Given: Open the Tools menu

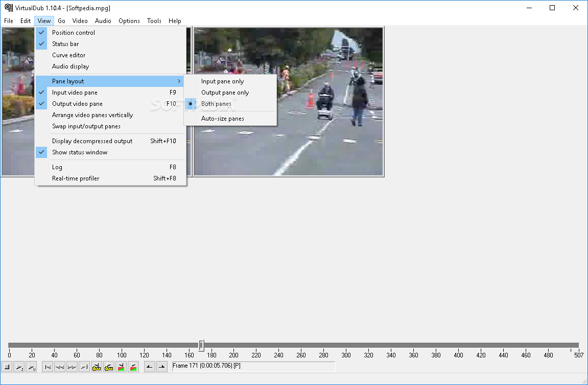Looking at the screenshot, I should (x=154, y=21).
